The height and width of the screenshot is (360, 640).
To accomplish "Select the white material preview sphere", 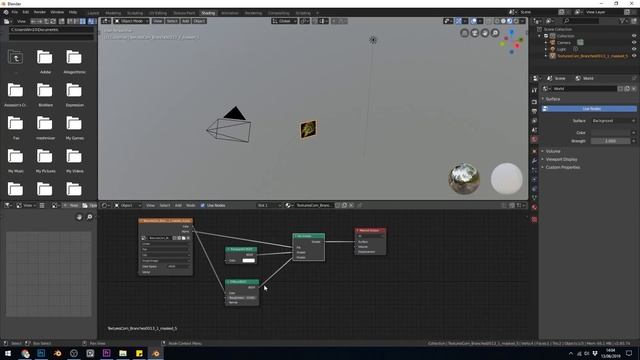I will (507, 179).
